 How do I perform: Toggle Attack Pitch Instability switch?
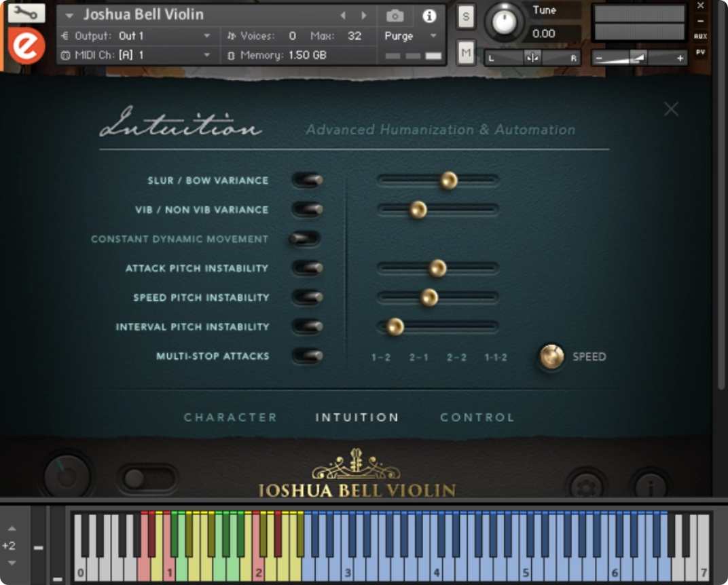(308, 268)
